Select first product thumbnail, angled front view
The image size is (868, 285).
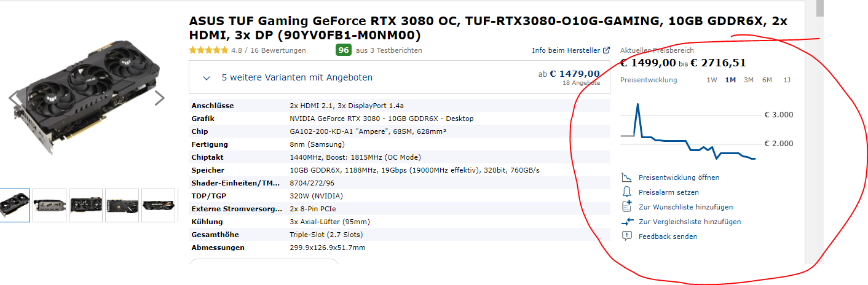(14, 206)
